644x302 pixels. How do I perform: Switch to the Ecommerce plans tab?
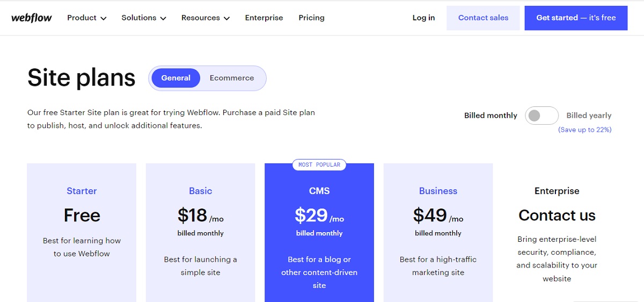pyautogui.click(x=232, y=78)
